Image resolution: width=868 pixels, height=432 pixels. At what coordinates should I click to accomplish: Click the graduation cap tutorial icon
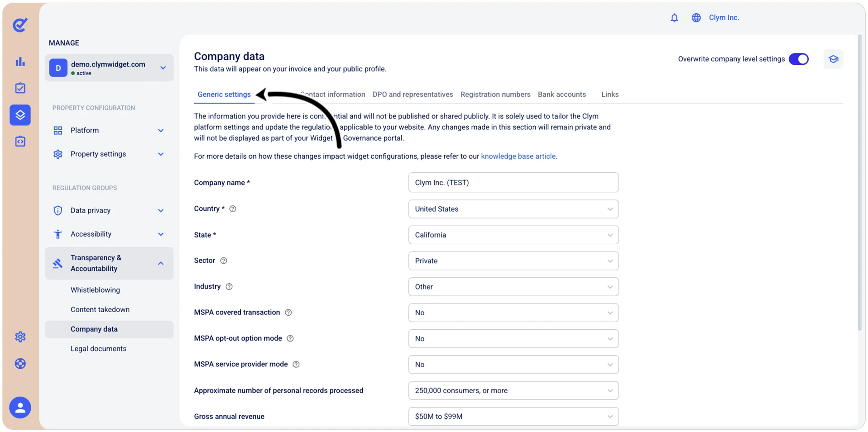833,59
